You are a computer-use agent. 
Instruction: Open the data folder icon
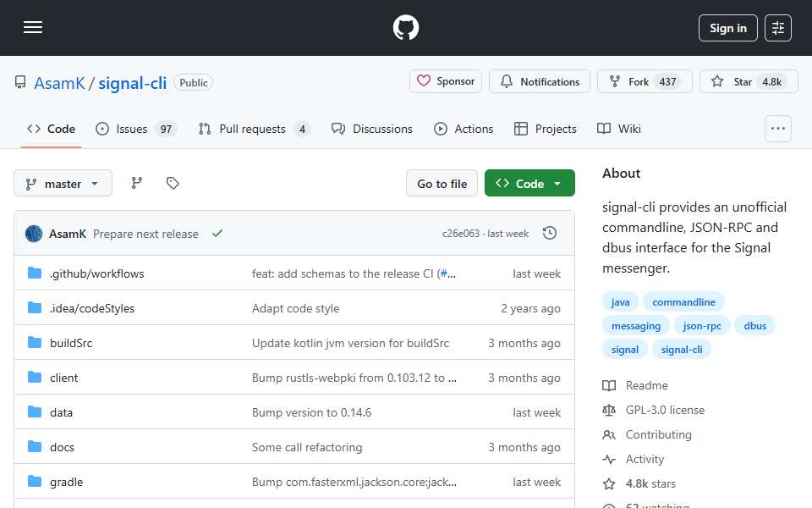[x=35, y=411]
